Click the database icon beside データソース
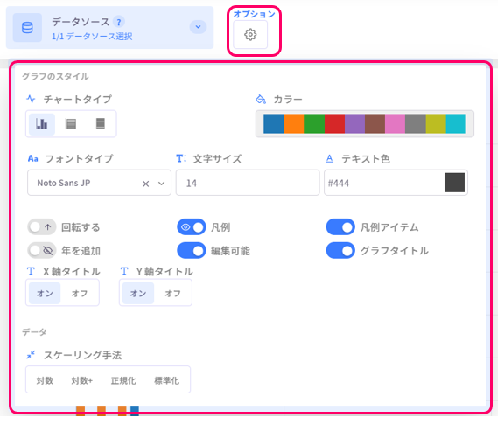 pyautogui.click(x=27, y=28)
